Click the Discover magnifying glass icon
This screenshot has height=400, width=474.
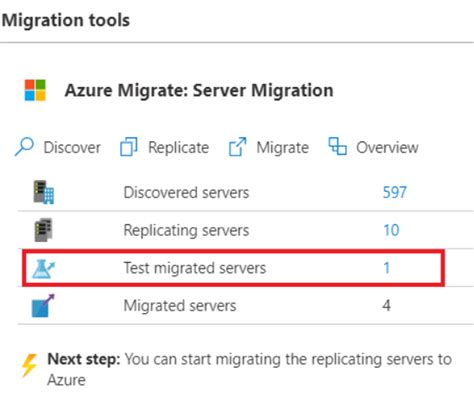(x=24, y=147)
